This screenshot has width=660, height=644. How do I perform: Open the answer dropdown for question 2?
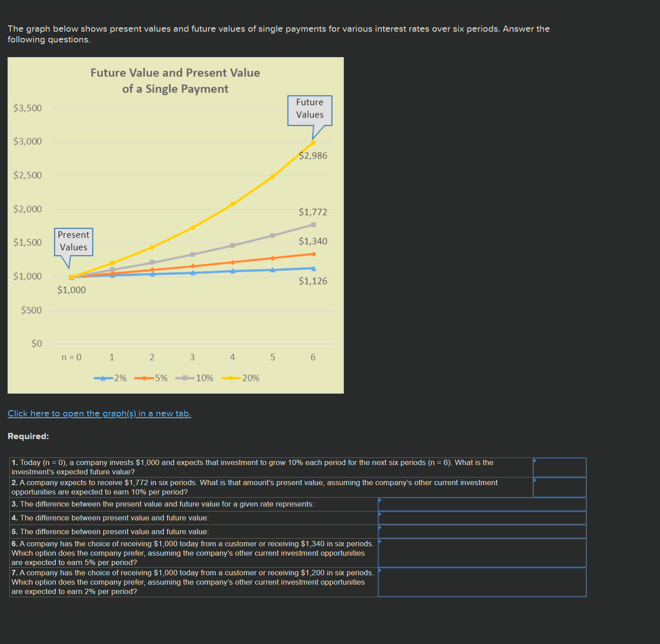[x=560, y=487]
